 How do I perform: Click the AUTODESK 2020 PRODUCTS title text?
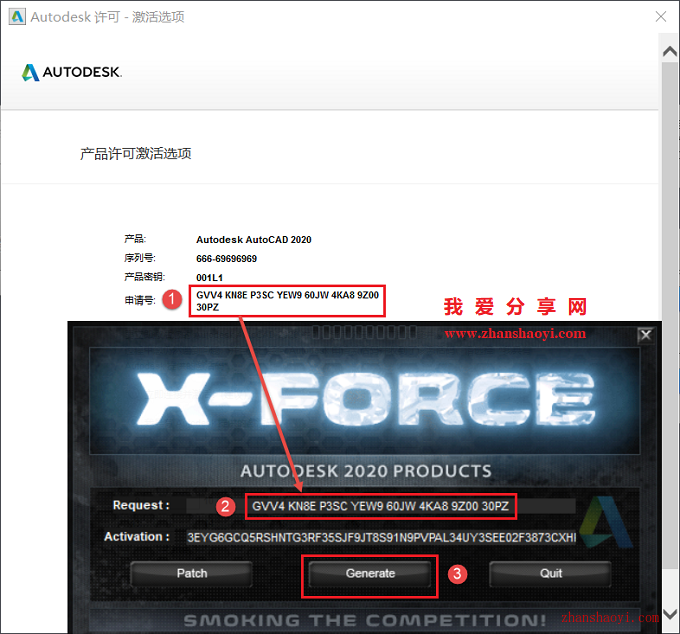point(366,471)
